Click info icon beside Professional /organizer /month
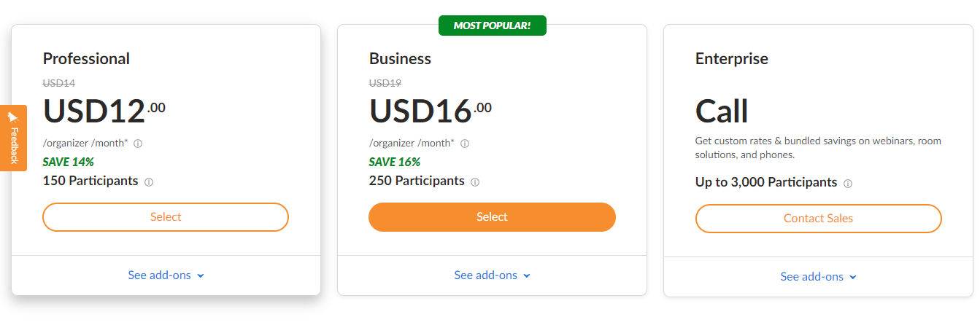The image size is (980, 325). pyautogui.click(x=138, y=144)
